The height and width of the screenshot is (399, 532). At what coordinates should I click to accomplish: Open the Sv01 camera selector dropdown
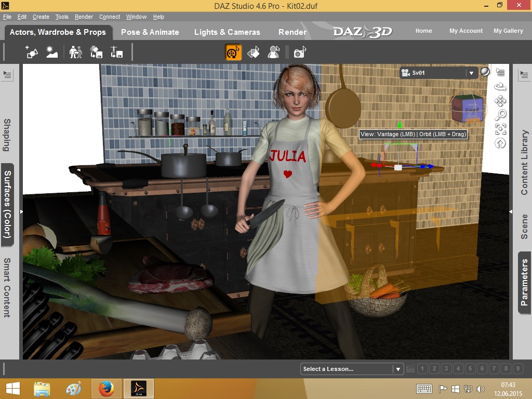coord(438,73)
